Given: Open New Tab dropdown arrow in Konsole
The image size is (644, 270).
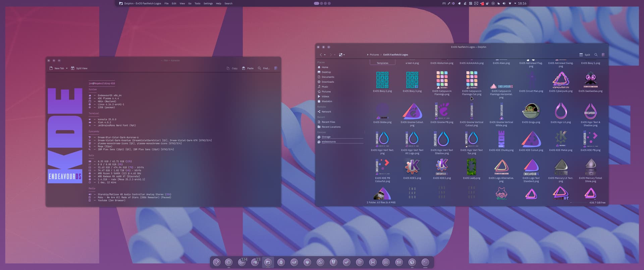Looking at the screenshot, I should [67, 68].
